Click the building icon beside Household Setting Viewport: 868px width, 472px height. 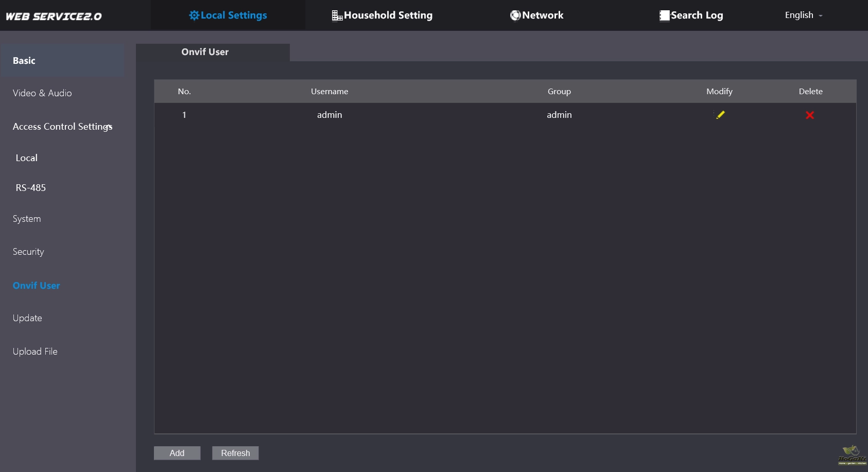[337, 16]
